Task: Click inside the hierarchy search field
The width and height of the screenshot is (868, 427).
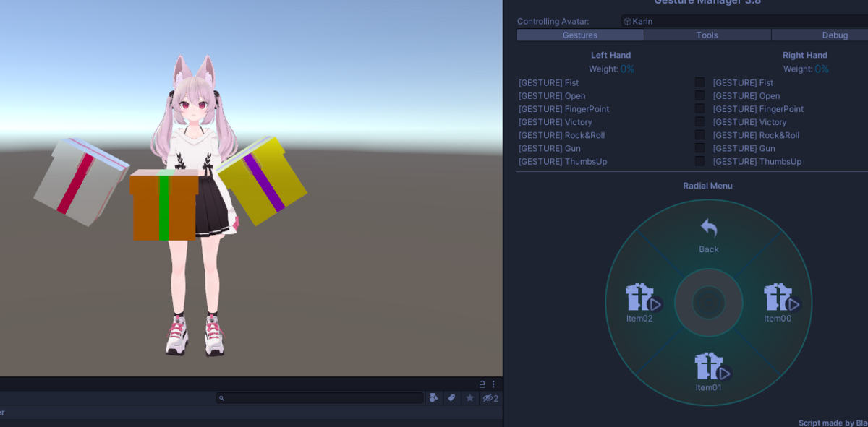Action: [x=318, y=397]
